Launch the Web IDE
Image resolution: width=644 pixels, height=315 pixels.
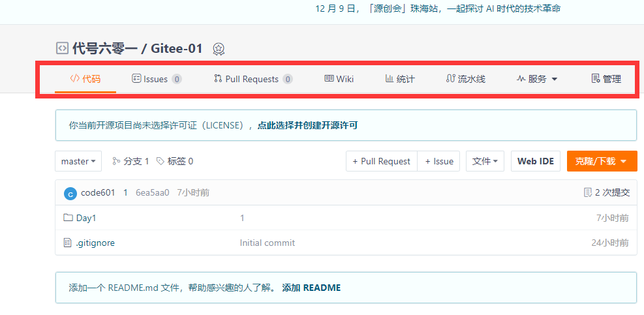coord(536,161)
